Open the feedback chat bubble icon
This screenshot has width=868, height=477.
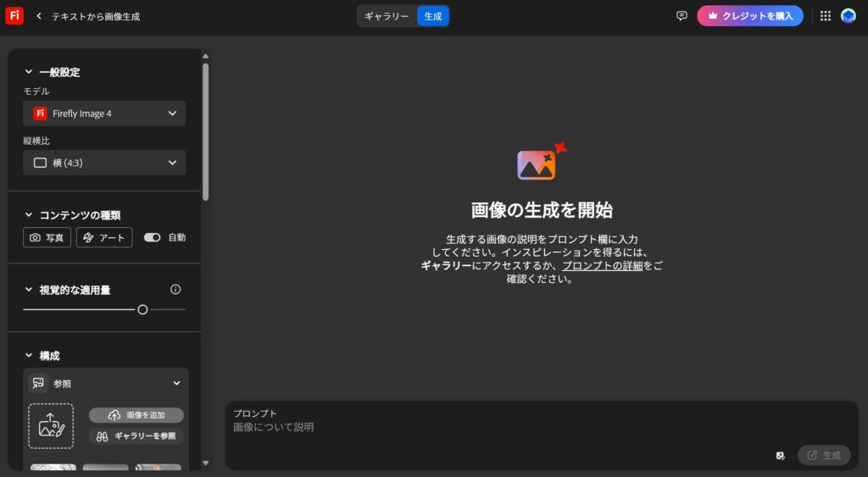[682, 16]
